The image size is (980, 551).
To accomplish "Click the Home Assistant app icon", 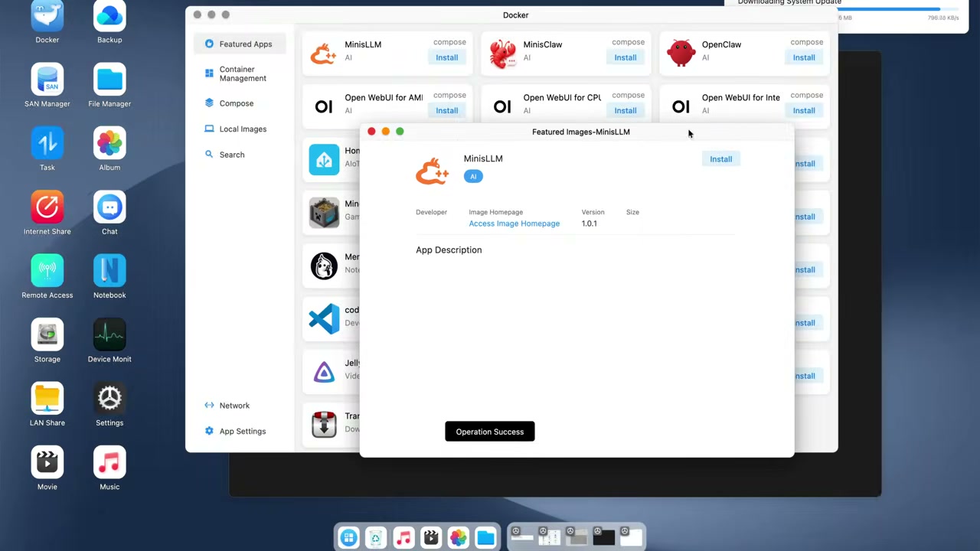I will coord(324,159).
